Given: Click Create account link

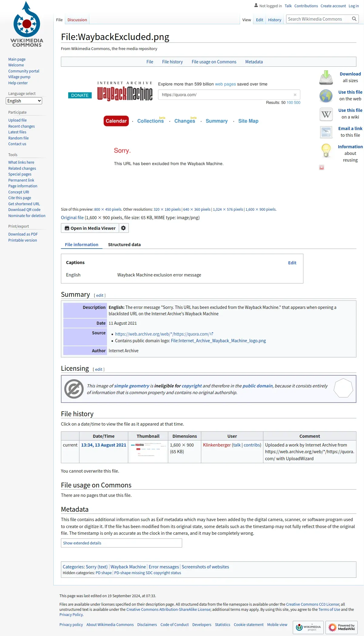Looking at the screenshot, I should tap(333, 6).
